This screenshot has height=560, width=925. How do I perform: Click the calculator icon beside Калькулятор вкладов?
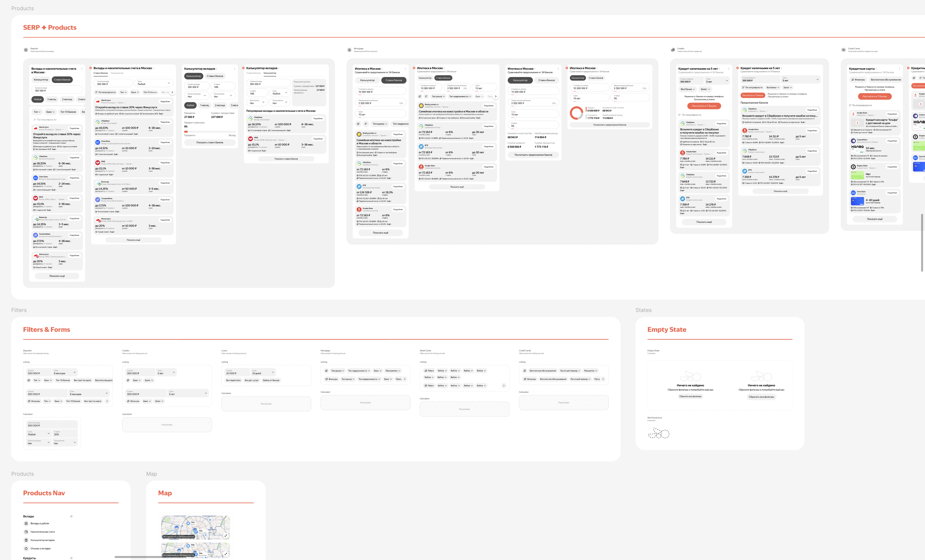click(26, 540)
